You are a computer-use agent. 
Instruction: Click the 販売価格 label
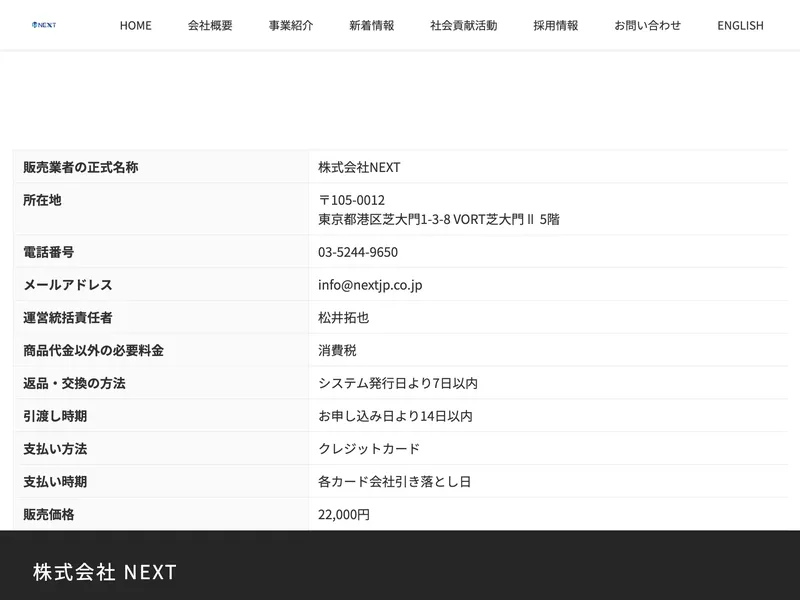coord(48,514)
